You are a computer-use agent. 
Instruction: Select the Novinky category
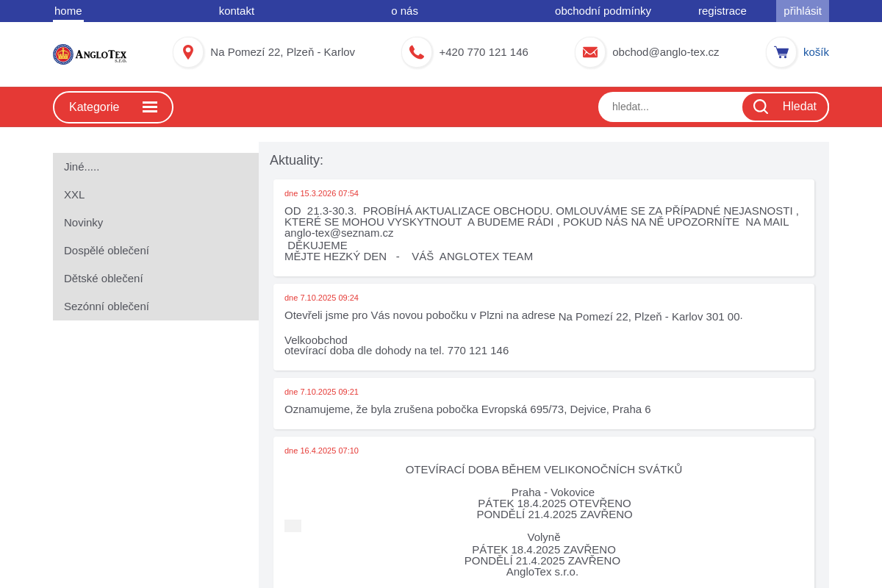tap(83, 223)
